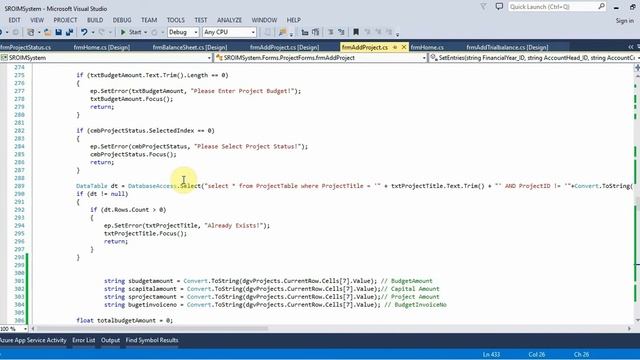Image resolution: width=640 pixels, height=360 pixels.
Task: Open the 100 % editor zoom dropdown
Action: click(x=25, y=329)
